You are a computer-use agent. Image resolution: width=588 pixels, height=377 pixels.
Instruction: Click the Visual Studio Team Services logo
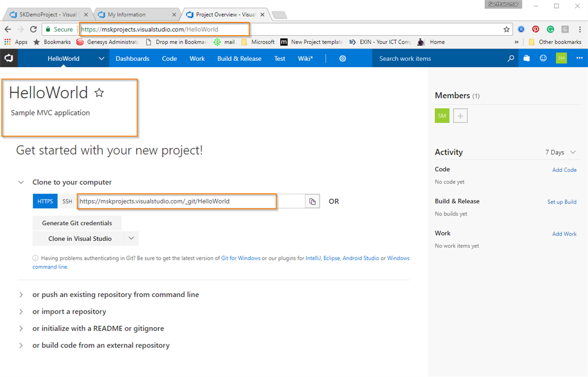click(9, 58)
